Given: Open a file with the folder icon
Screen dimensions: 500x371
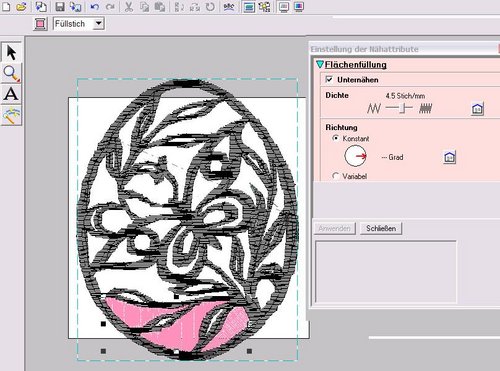Looking at the screenshot, I should tap(21, 7).
